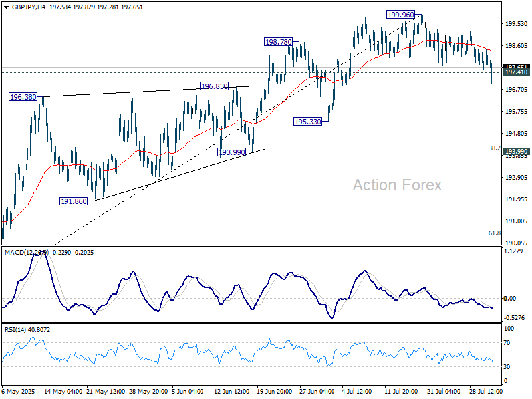Click the 61.8 Fibonacci level label

[x=494, y=233]
